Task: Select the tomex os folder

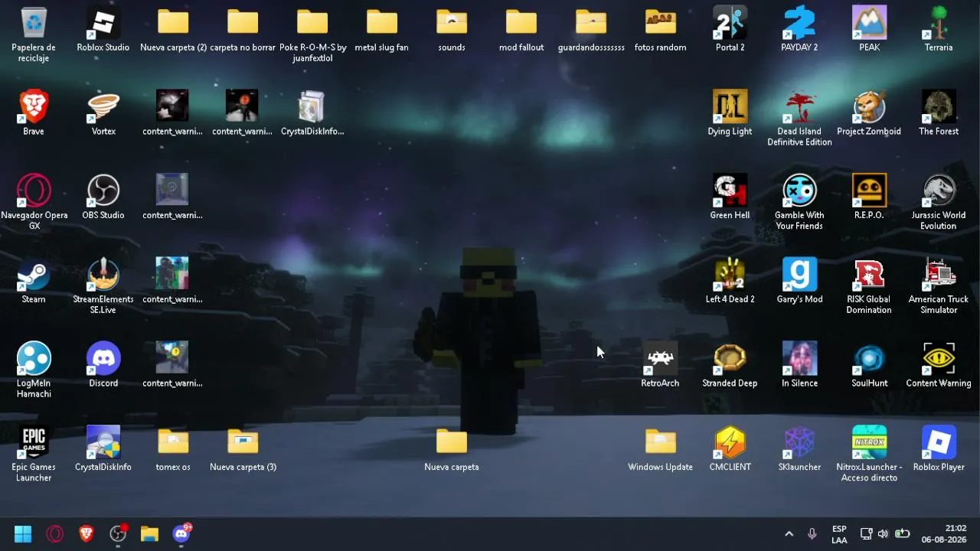Action: (173, 450)
